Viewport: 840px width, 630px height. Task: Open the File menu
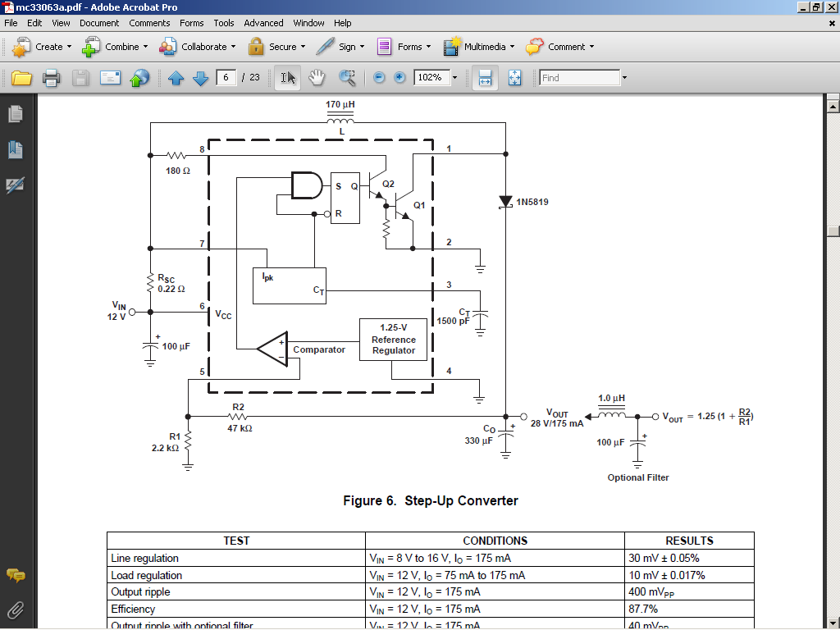pyautogui.click(x=11, y=23)
